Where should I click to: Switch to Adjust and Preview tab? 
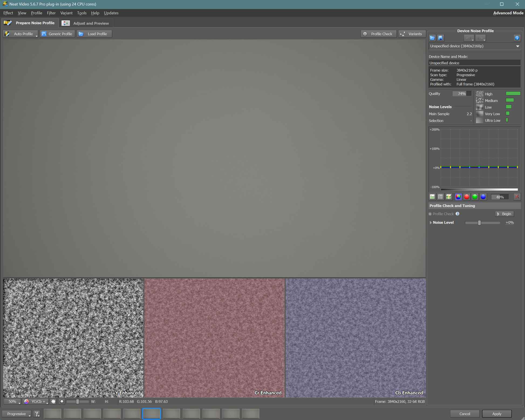pos(86,23)
